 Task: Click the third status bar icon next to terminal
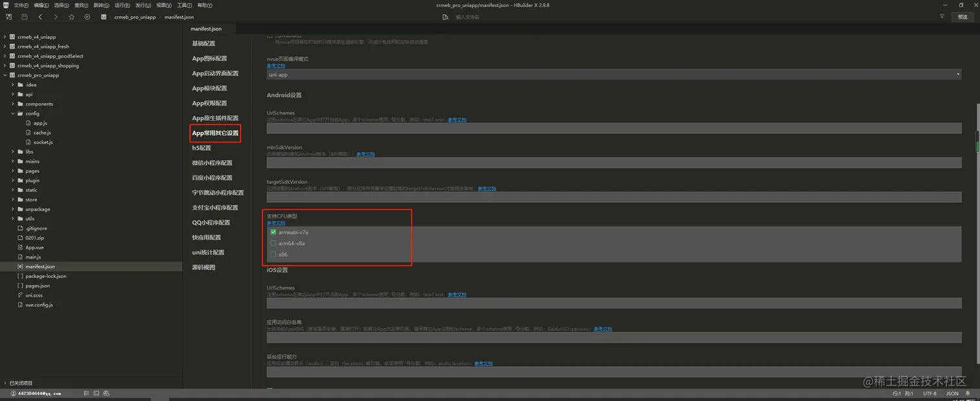tap(106, 393)
